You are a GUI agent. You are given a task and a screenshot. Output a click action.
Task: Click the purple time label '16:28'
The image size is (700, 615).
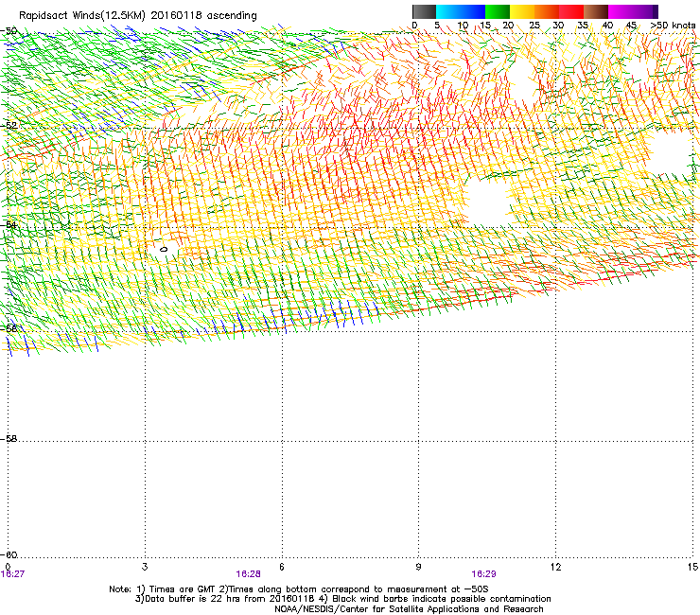click(248, 574)
